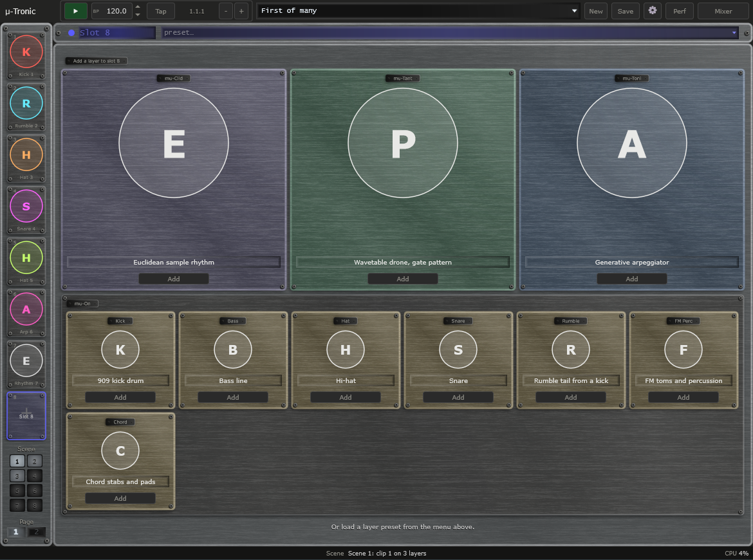Click the H hi-hat circle icon

pyautogui.click(x=346, y=350)
